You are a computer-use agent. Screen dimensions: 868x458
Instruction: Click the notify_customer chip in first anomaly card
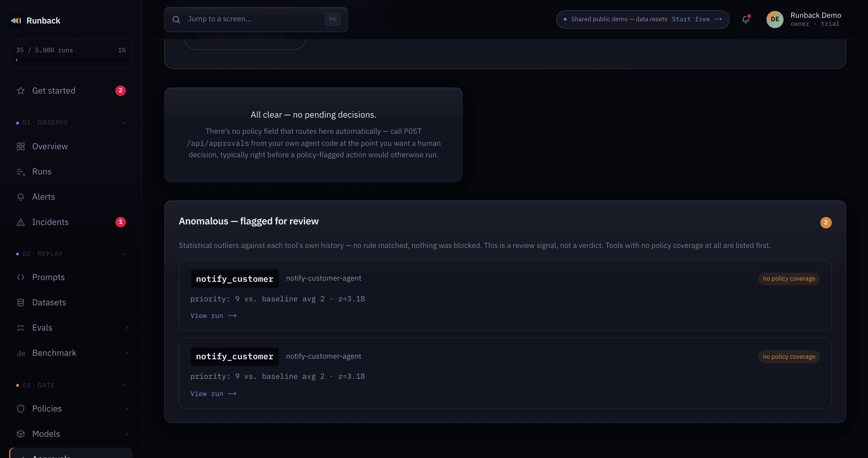click(x=235, y=279)
